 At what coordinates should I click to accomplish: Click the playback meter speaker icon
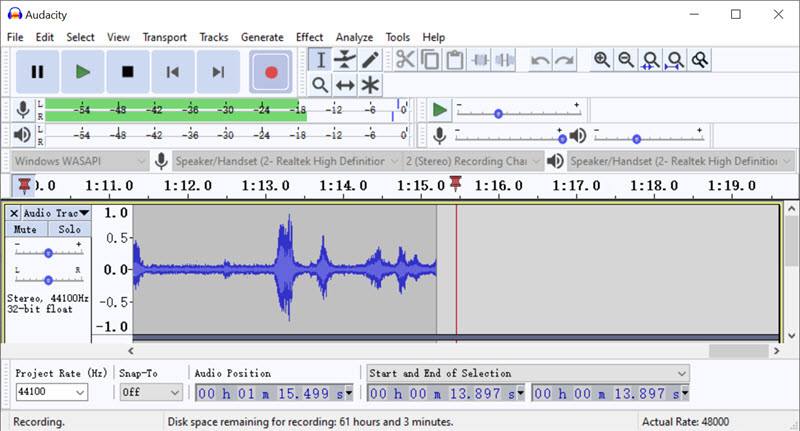point(22,135)
